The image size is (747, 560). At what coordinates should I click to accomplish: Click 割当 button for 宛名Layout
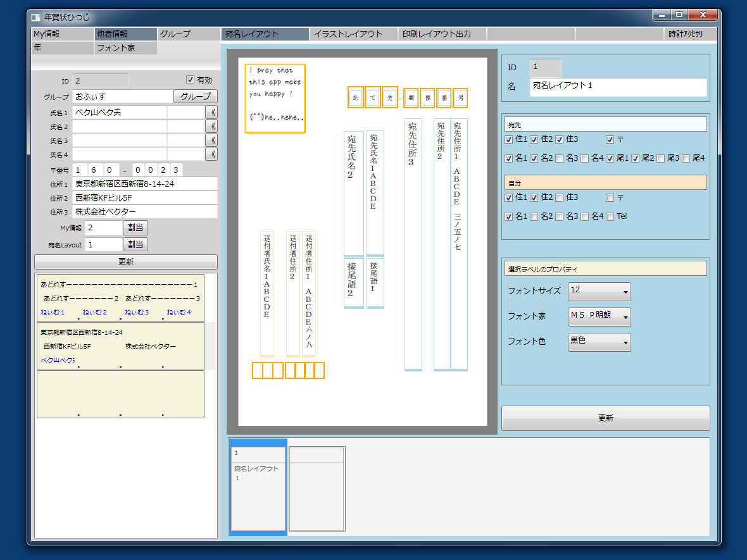[x=135, y=244]
